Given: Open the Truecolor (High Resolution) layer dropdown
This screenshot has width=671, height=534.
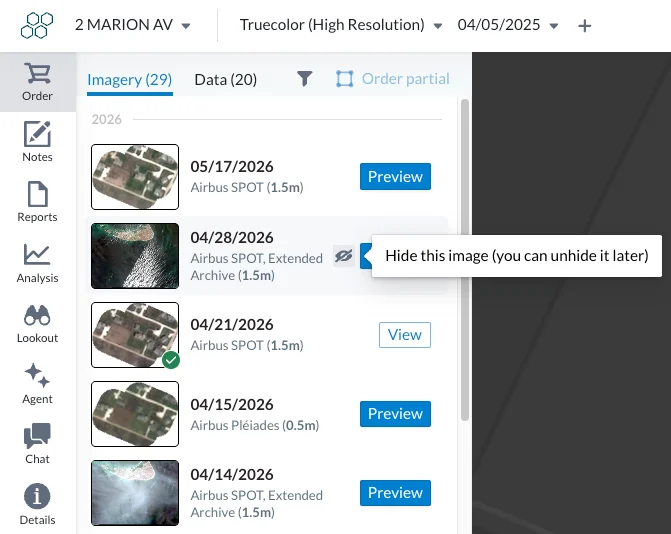Looking at the screenshot, I should coord(341,25).
